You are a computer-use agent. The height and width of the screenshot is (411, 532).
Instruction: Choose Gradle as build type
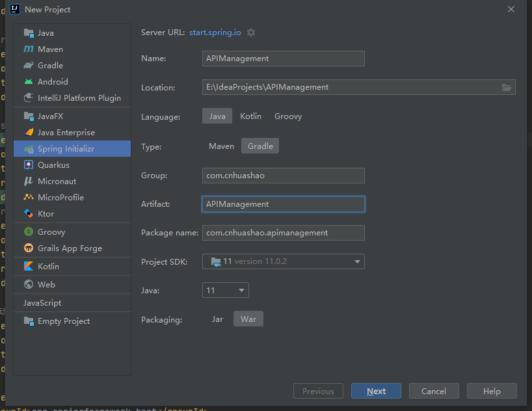[x=260, y=146]
